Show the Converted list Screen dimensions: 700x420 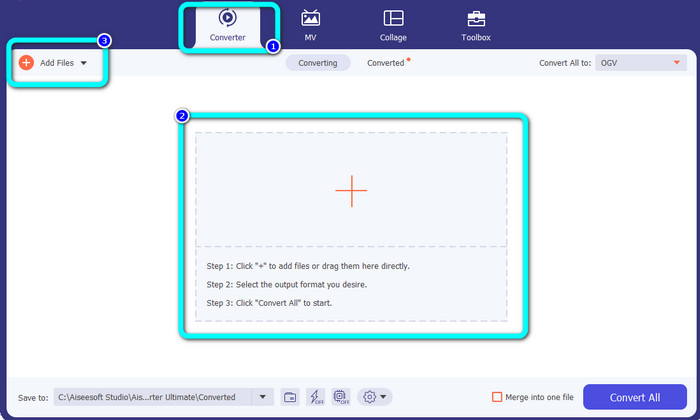point(386,63)
